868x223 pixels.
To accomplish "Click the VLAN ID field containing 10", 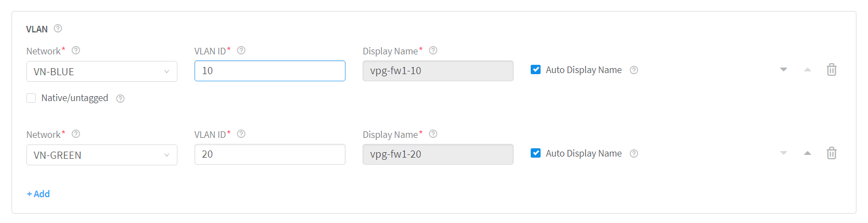I will (270, 71).
